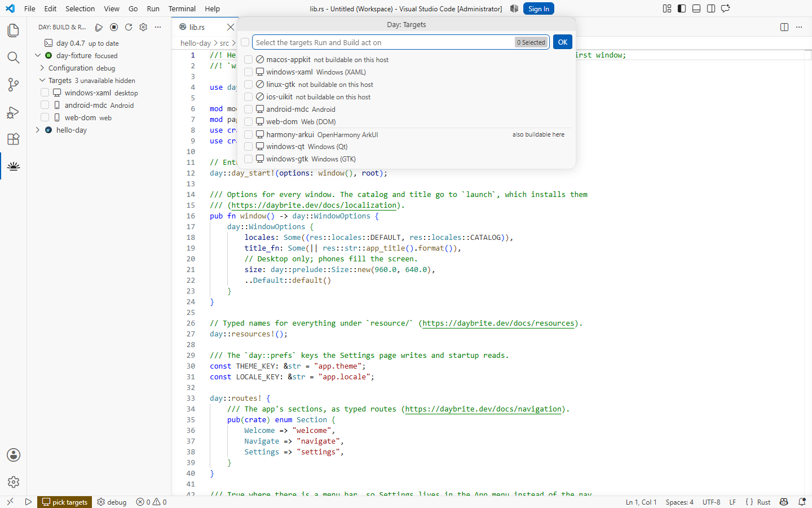The height and width of the screenshot is (508, 812).
Task: Open the File menu
Action: [30, 8]
